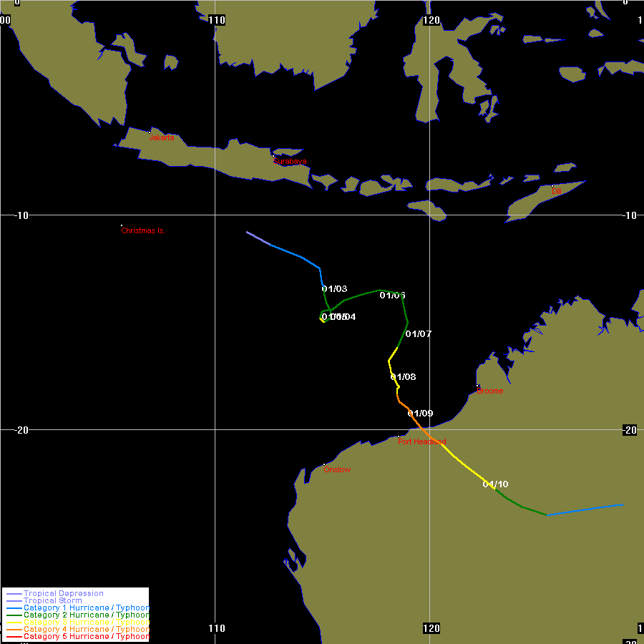Select the 01/09 track date marker

point(420,414)
